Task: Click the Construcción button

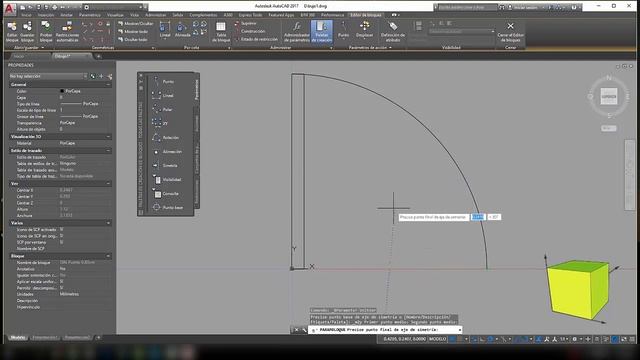Action: point(250,31)
